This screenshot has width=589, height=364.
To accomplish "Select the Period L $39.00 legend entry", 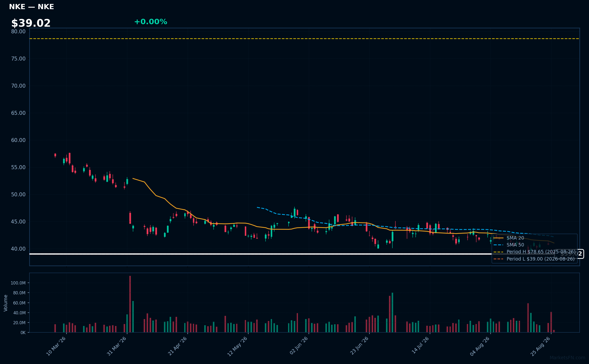I will pos(534,259).
